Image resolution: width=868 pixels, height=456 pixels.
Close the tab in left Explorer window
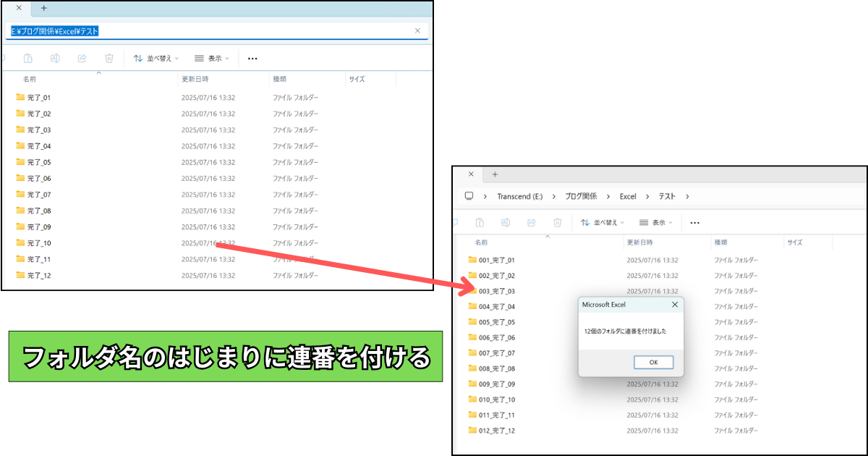(18, 8)
